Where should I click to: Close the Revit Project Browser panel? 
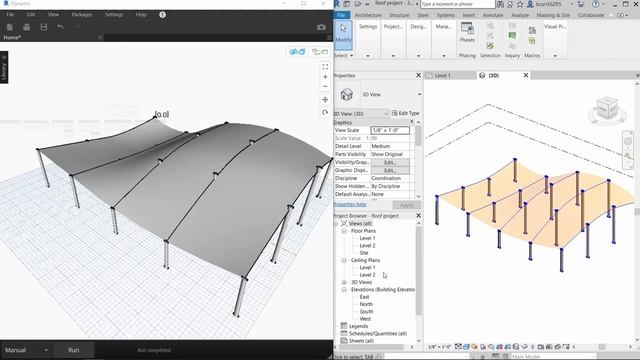tap(418, 216)
